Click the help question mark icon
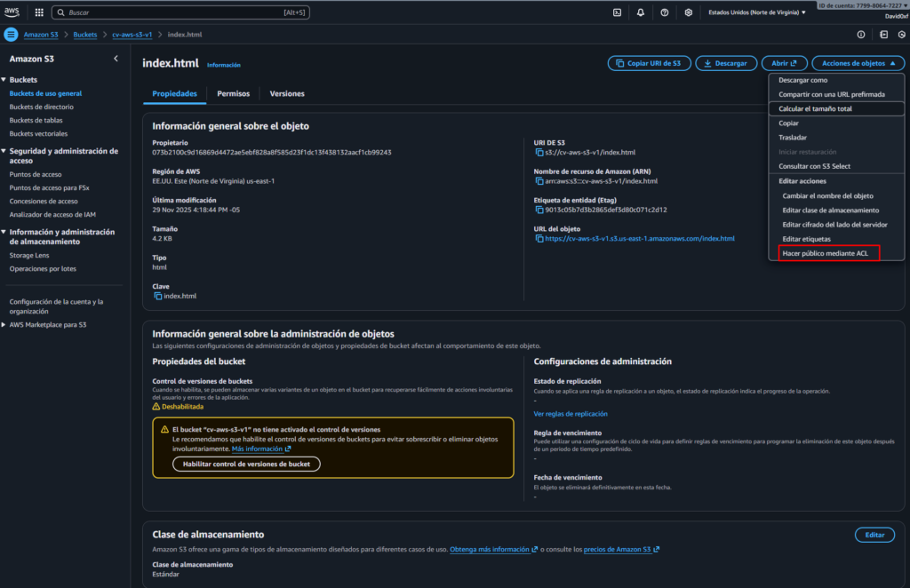This screenshot has height=588, width=910. (x=665, y=12)
